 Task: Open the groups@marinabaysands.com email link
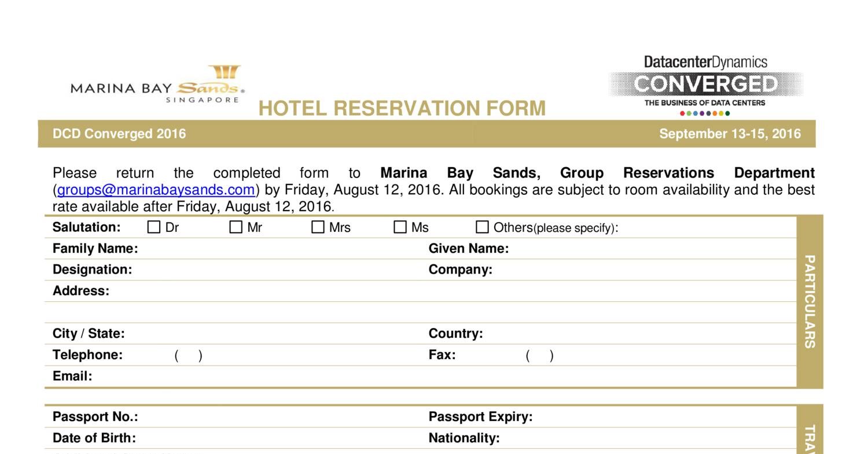pos(156,190)
